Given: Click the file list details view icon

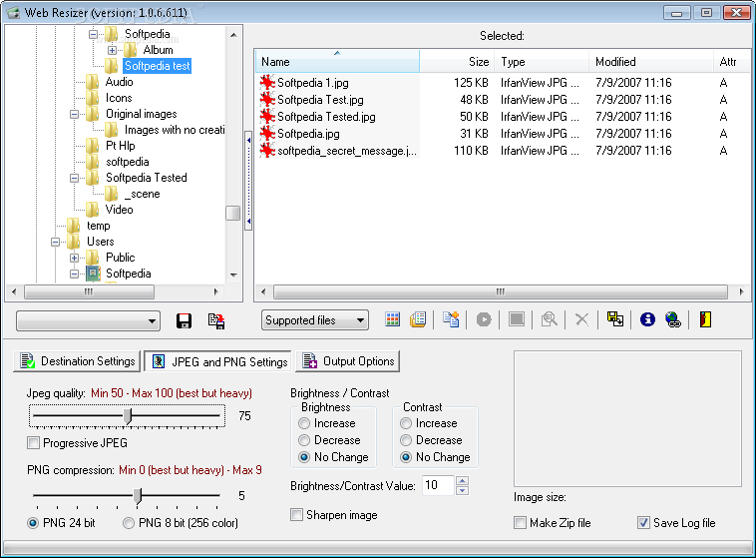Looking at the screenshot, I should (x=418, y=319).
